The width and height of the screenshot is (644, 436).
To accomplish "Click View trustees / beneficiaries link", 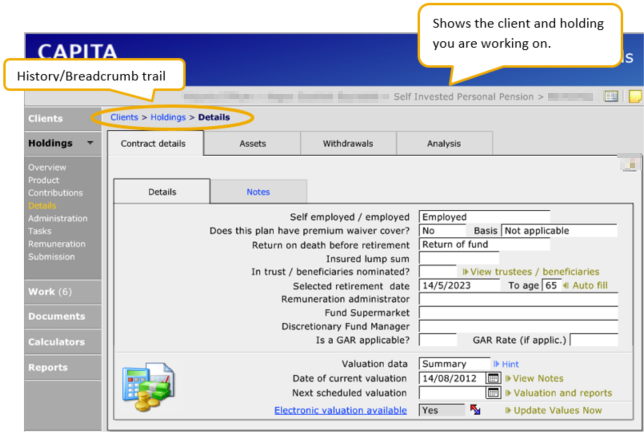I will point(531,272).
